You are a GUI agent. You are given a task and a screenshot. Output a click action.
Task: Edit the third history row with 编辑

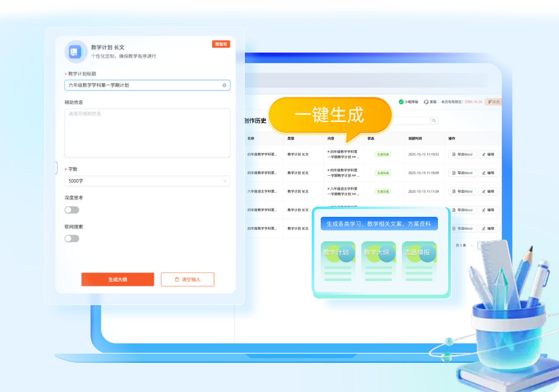click(x=488, y=191)
